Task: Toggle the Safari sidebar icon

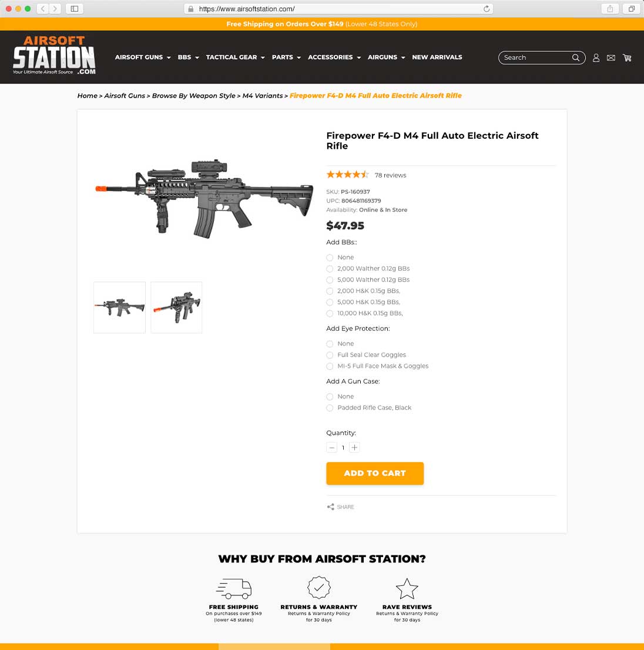Action: pyautogui.click(x=75, y=9)
